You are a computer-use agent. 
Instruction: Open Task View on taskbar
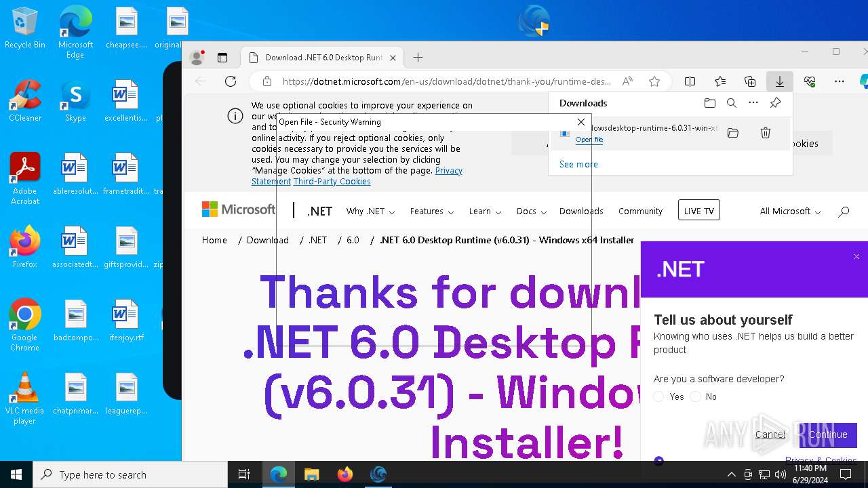(244, 474)
